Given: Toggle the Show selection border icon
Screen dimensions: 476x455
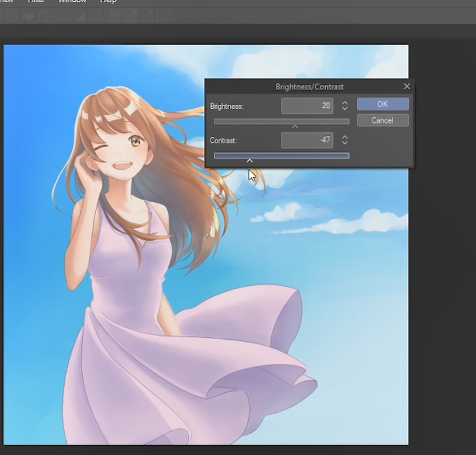Looking at the screenshot, I should (x=95, y=16).
